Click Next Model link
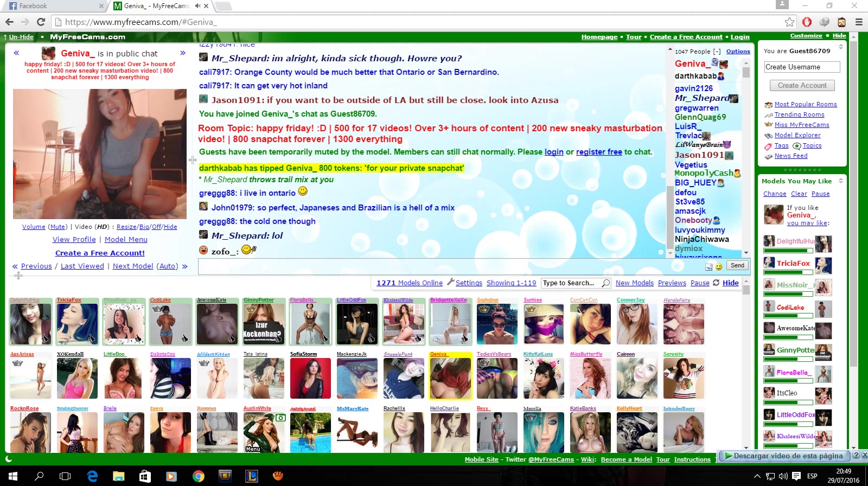The image size is (868, 486). tap(133, 266)
